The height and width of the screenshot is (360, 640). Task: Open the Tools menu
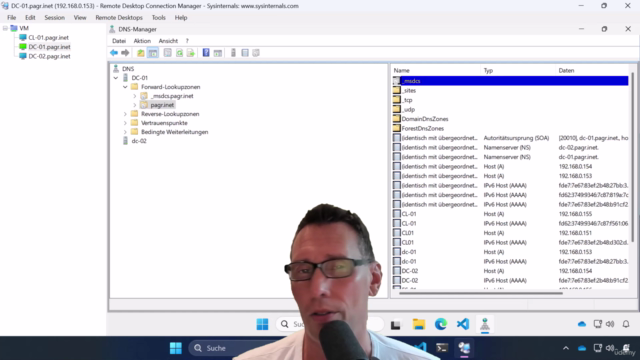158,18
